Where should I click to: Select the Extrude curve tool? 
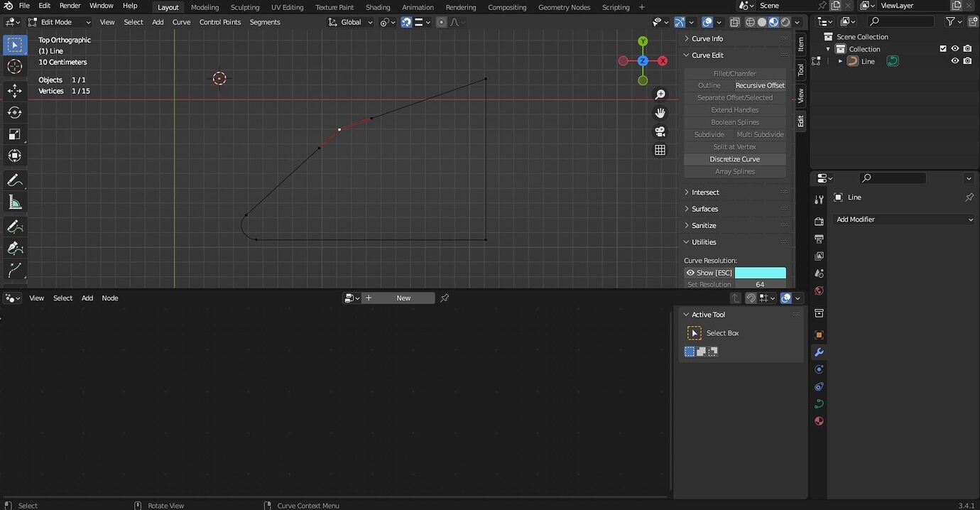click(14, 270)
